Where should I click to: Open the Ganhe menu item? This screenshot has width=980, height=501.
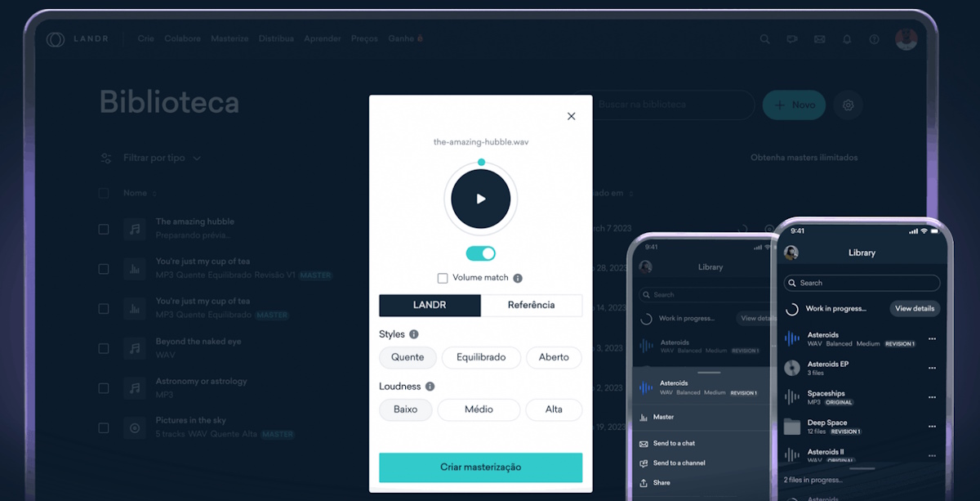406,39
